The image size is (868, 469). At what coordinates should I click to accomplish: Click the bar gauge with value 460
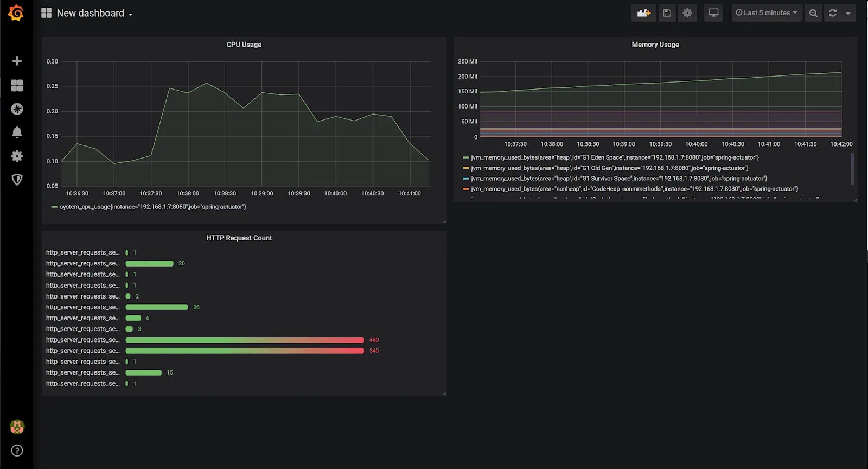click(245, 340)
